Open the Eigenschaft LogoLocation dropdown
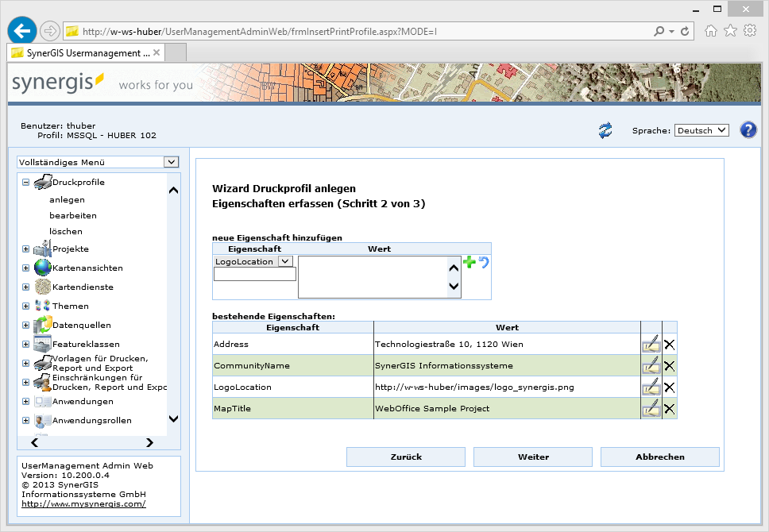This screenshot has height=532, width=769. pos(285,261)
